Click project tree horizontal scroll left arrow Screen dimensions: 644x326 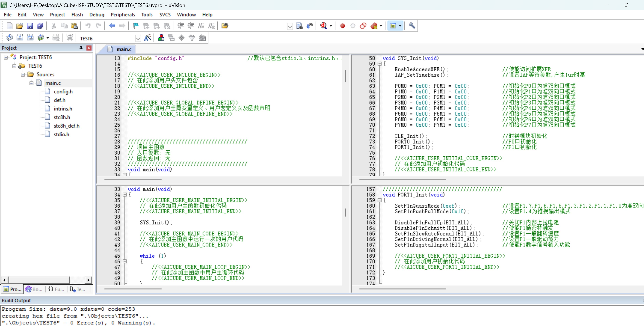4,280
